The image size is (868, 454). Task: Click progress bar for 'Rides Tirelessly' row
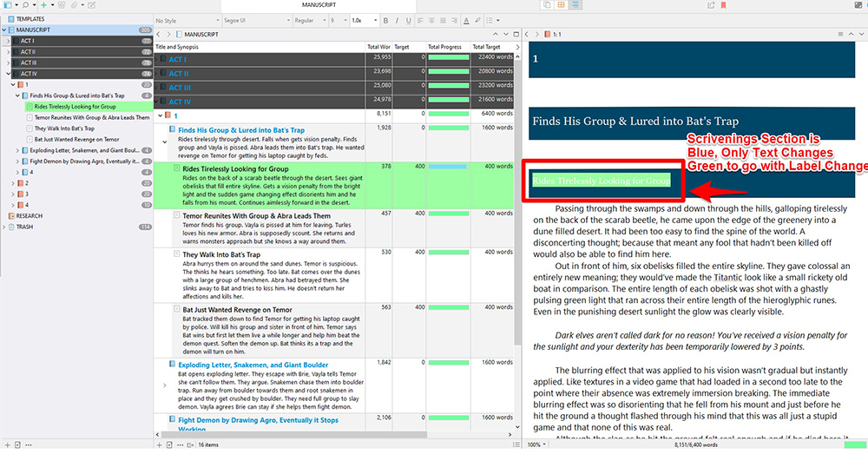point(448,167)
